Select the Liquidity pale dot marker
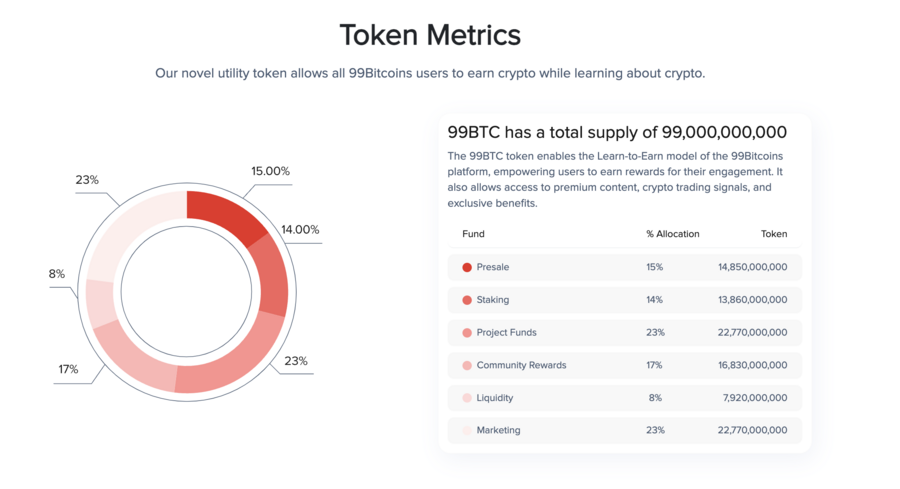This screenshot has width=900, height=489. (x=467, y=398)
